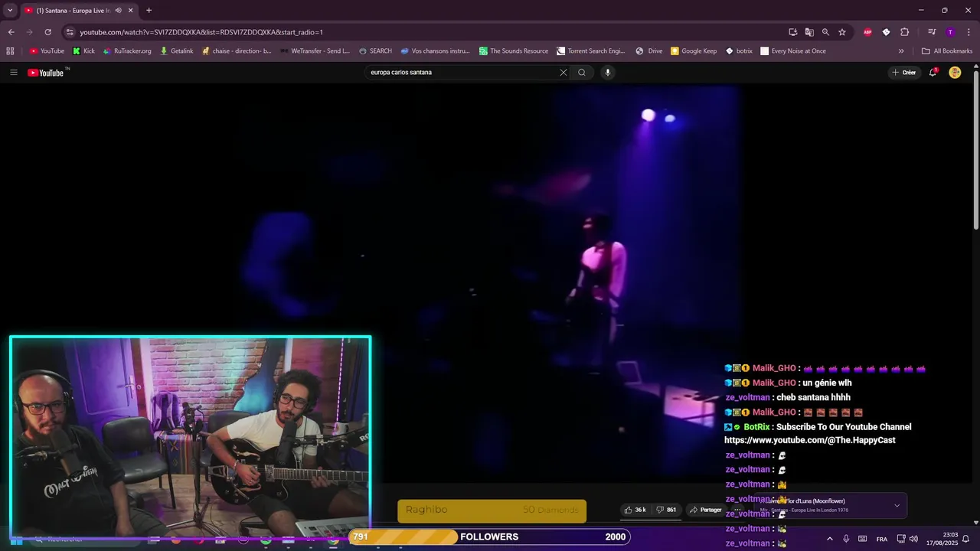Screen dimensions: 980x551
Task: Click in the YouTube search field
Action: tap(462, 73)
